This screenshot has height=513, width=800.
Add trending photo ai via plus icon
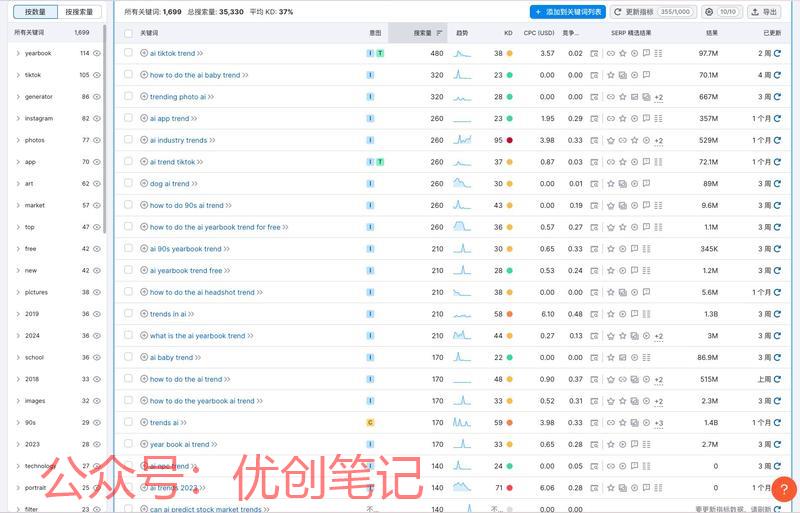(x=144, y=96)
